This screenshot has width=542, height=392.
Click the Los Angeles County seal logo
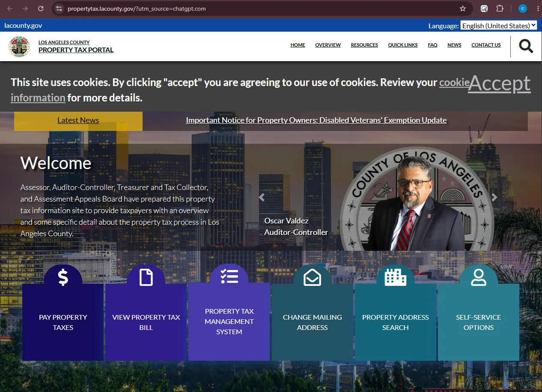(x=19, y=46)
